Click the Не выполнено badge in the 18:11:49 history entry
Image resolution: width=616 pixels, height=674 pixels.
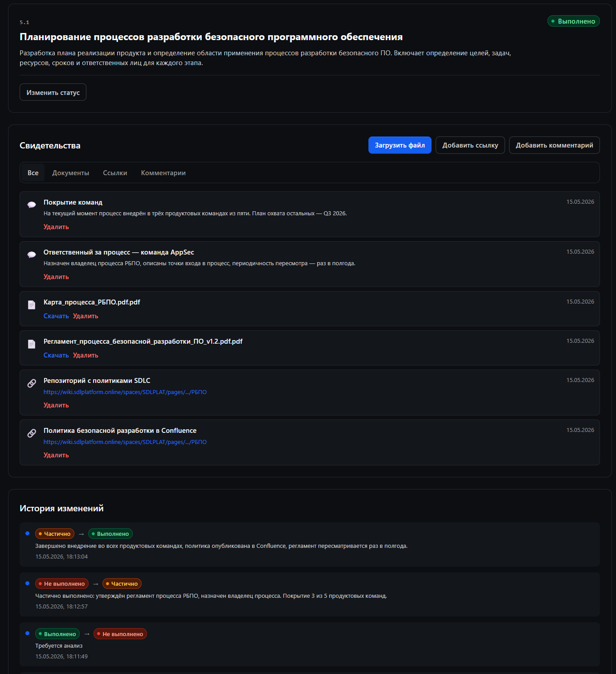pyautogui.click(x=120, y=634)
